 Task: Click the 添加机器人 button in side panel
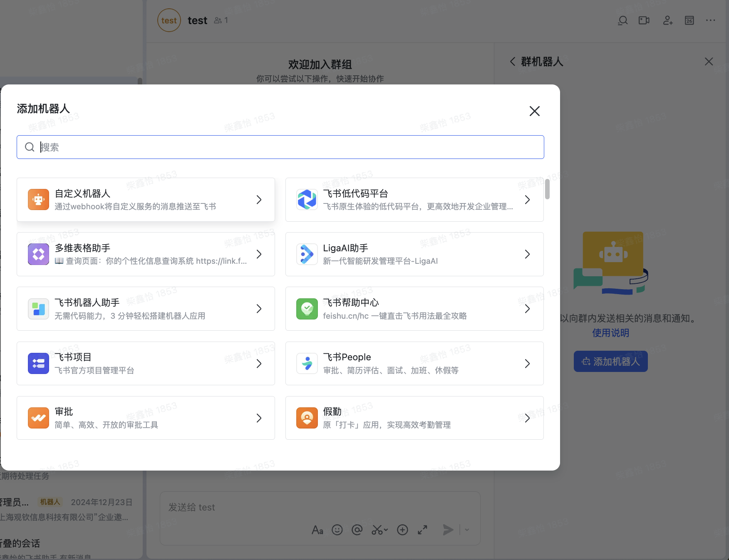coord(610,362)
